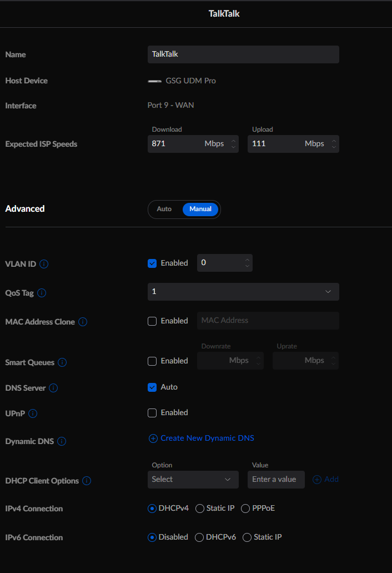Click the Smart Queues info icon
The height and width of the screenshot is (573, 392).
pos(62,362)
